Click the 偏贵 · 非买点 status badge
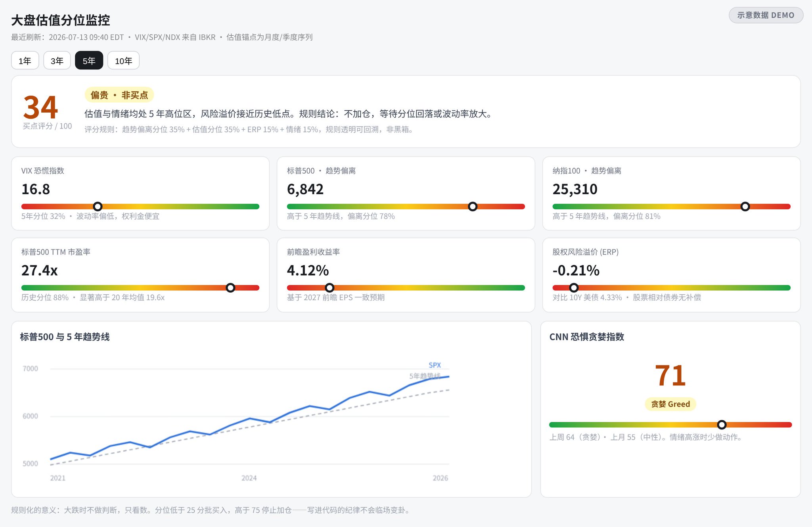 pos(119,95)
